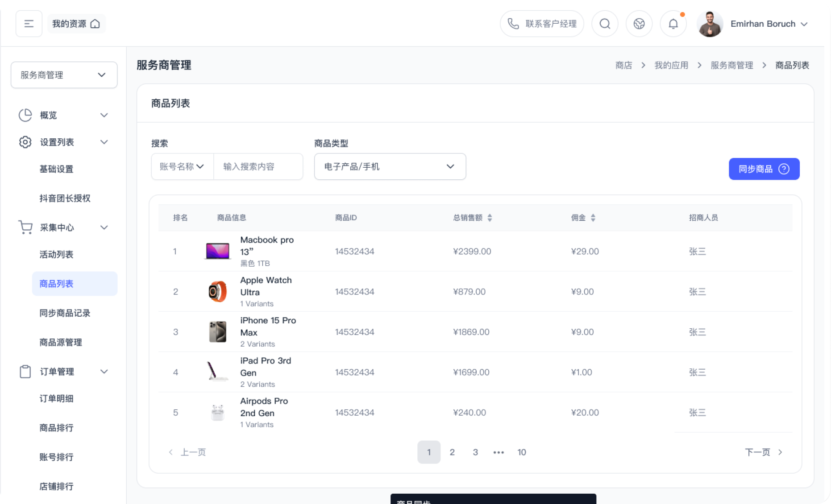
Task: Sort by 总销售额 column arrows
Action: 490,218
